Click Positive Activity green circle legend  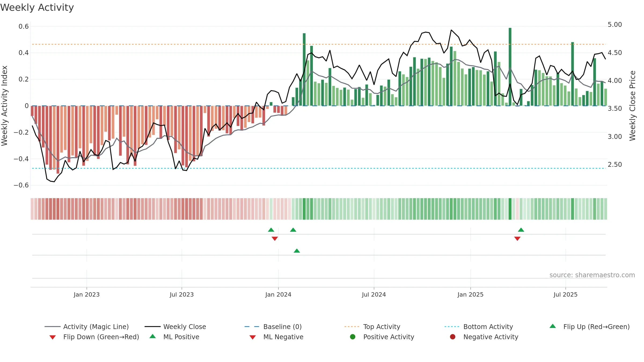[353, 337]
